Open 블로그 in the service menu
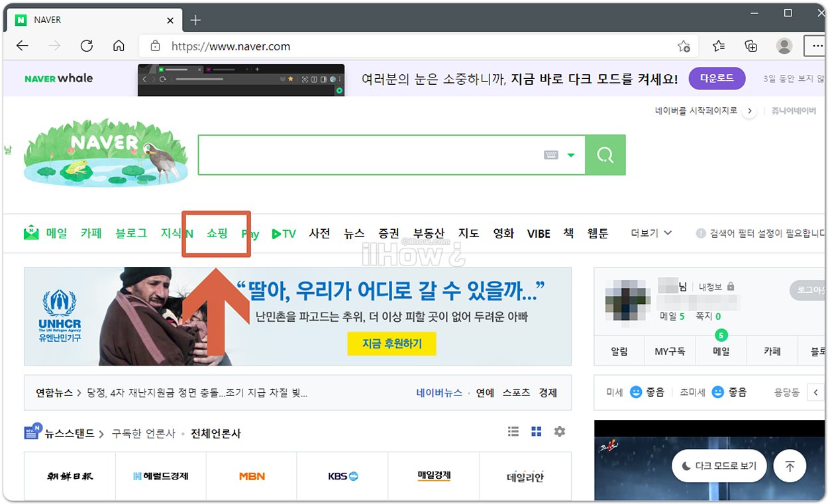The image size is (828, 504). (131, 233)
